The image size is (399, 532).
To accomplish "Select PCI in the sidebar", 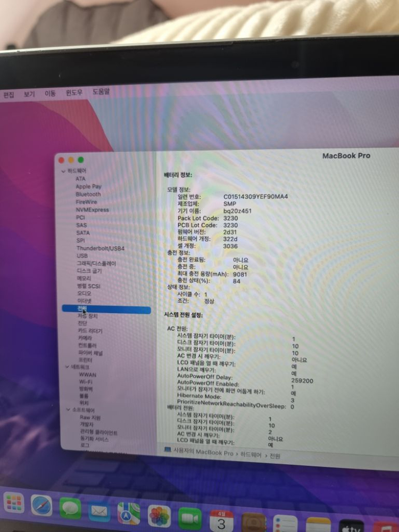I will coord(80,217).
